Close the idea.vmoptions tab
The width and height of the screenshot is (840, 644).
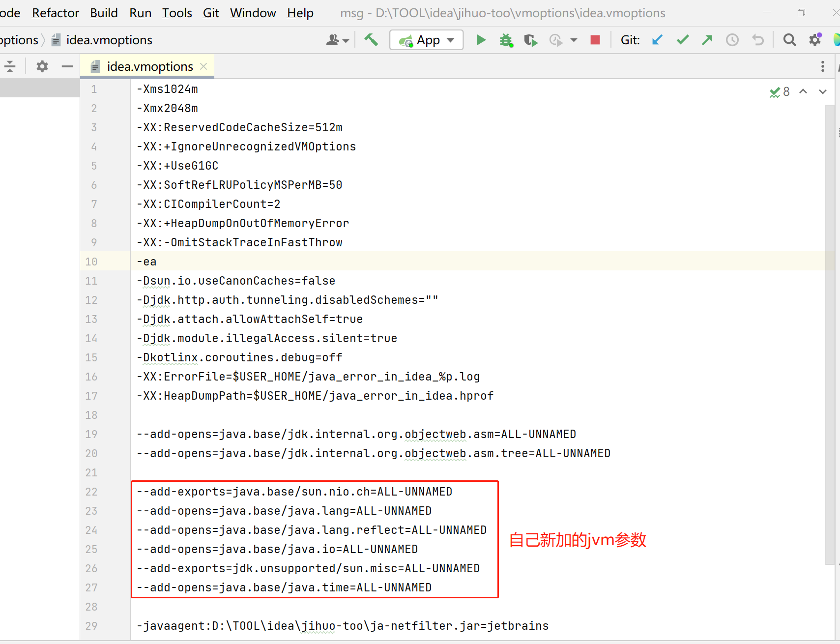(203, 66)
